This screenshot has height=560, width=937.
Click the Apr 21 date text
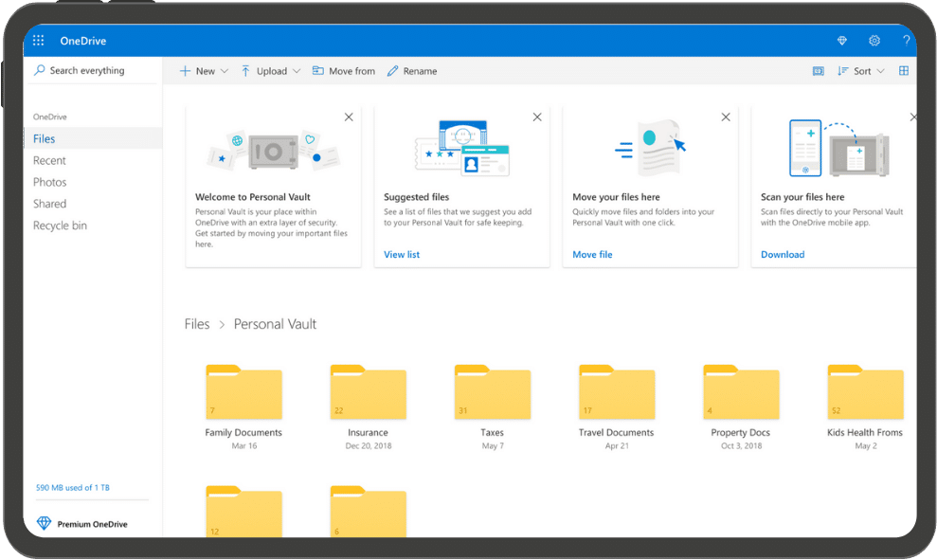pos(617,446)
